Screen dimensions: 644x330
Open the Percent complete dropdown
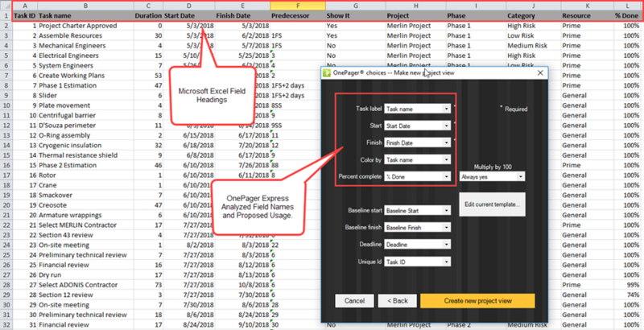(x=417, y=176)
